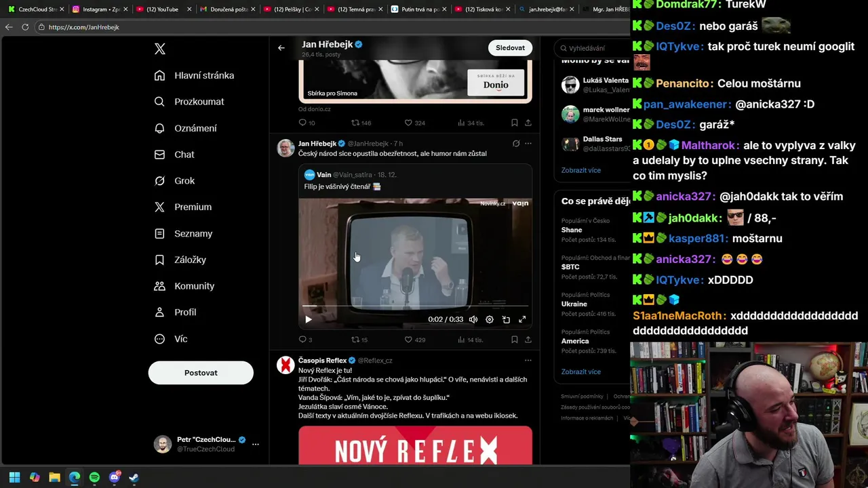Screen dimensions: 868x488
Task: Click in the Vyhledávání search field
Action: [594, 48]
